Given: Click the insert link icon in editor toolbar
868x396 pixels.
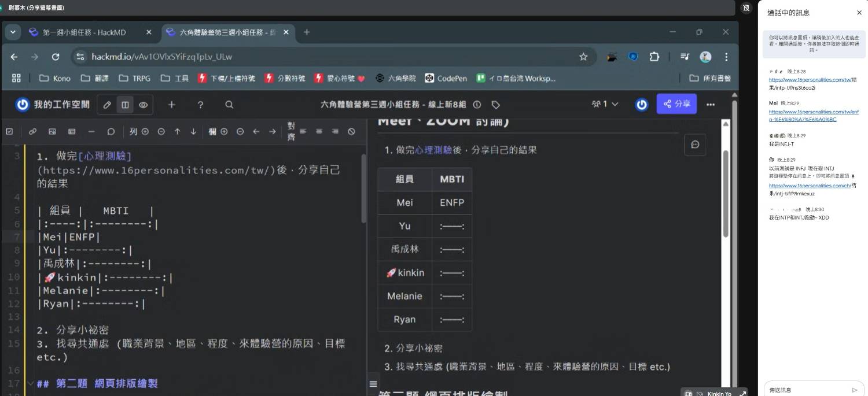Looking at the screenshot, I should 32,132.
